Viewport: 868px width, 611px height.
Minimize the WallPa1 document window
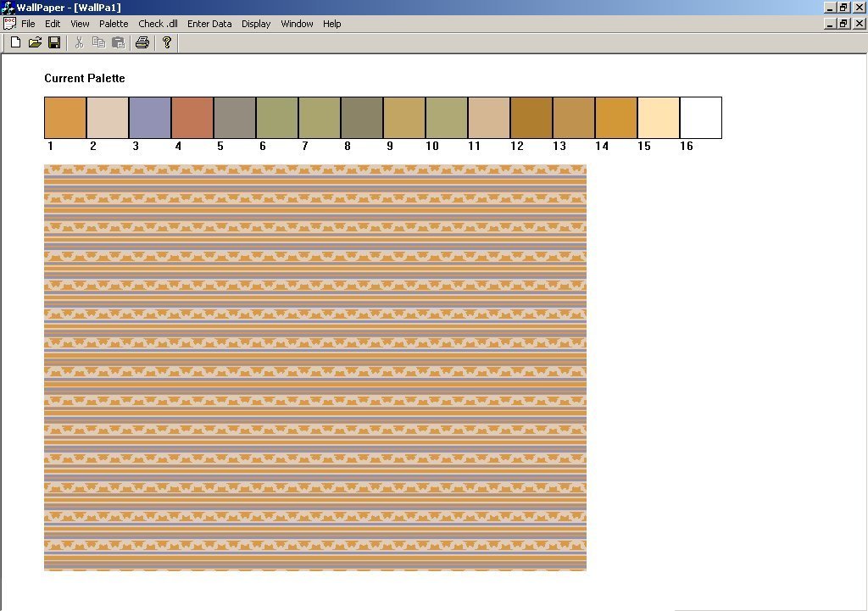click(830, 23)
